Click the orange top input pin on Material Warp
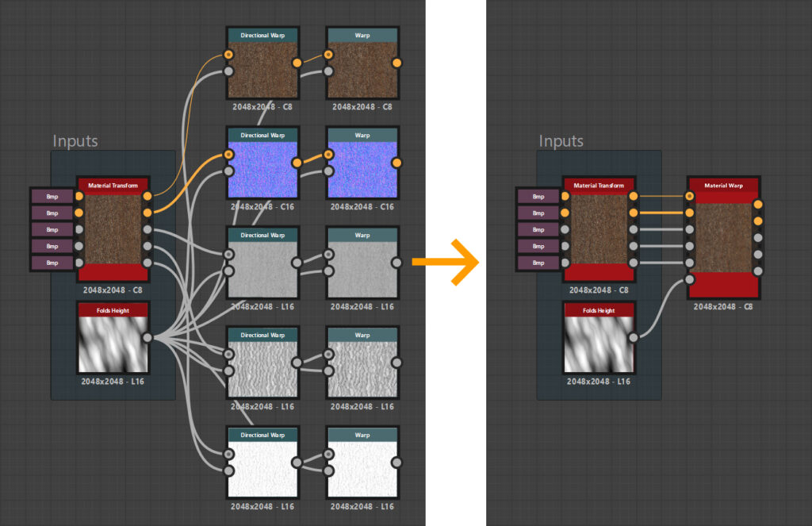The width and height of the screenshot is (812, 526). tap(691, 196)
